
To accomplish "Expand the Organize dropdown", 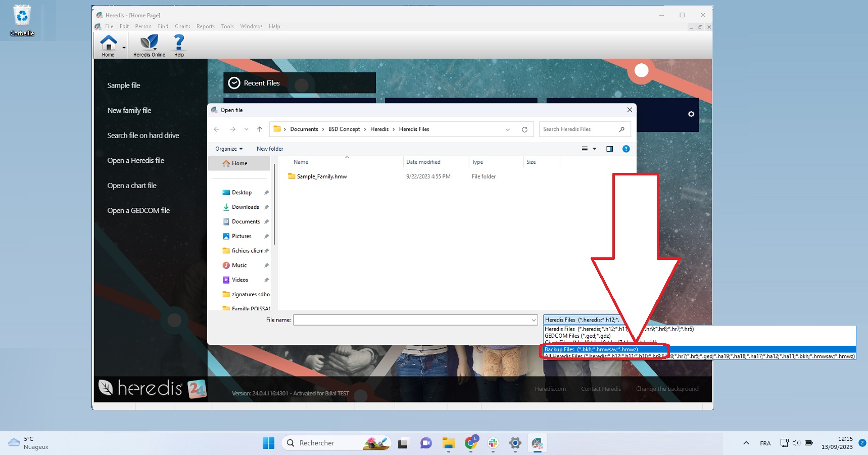I will [229, 149].
